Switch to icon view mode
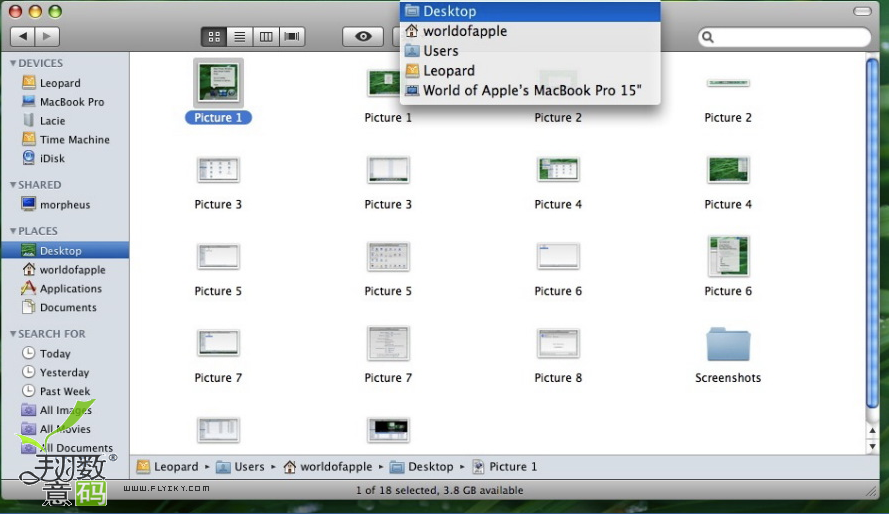 214,36
